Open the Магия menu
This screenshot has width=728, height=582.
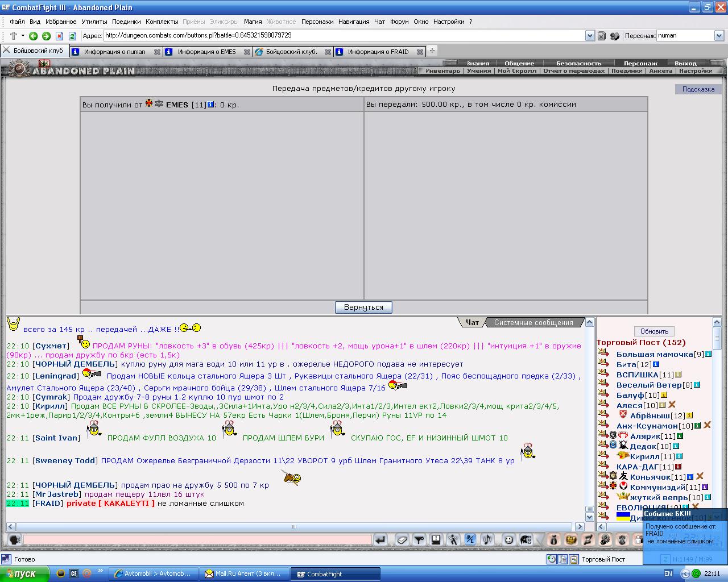coord(253,22)
